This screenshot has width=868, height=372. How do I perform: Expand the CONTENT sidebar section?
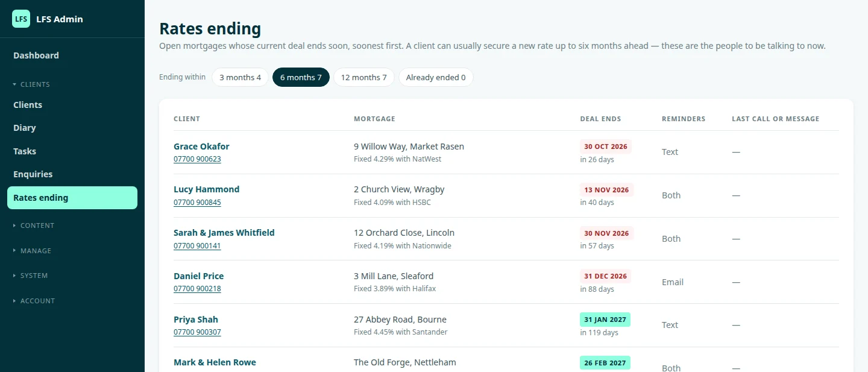(34, 225)
